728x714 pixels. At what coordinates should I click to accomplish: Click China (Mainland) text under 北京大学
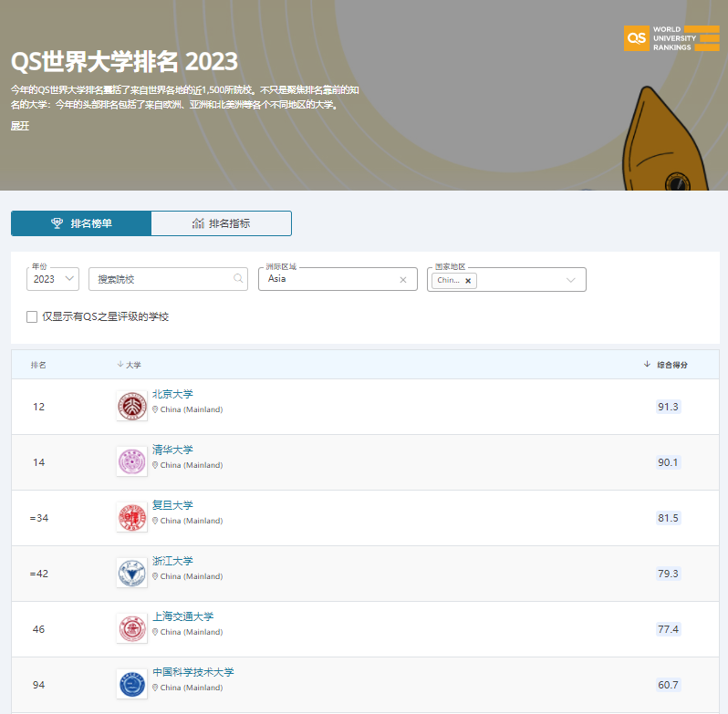(x=192, y=409)
